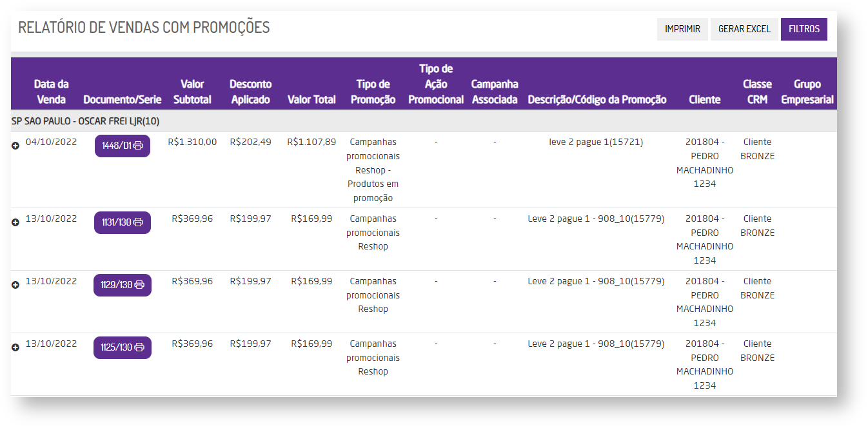Expand the 04/10/2022 sale row
This screenshot has height=428, width=868.
pos(15,146)
